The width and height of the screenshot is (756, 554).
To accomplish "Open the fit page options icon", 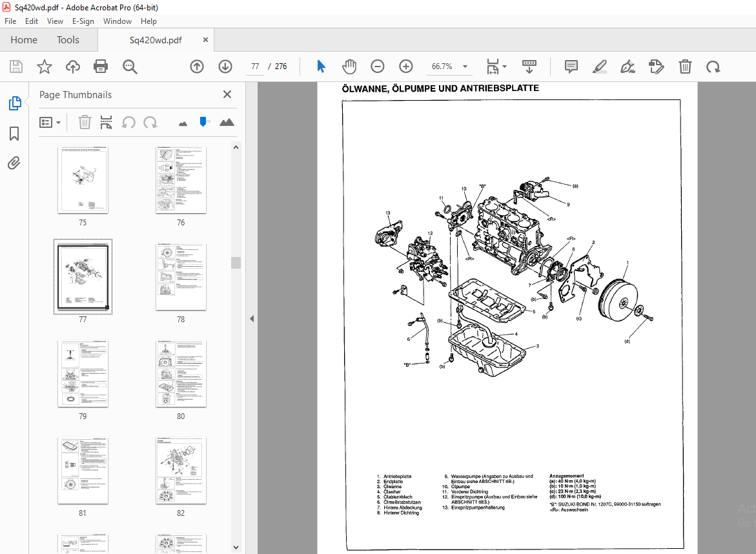I will click(493, 67).
